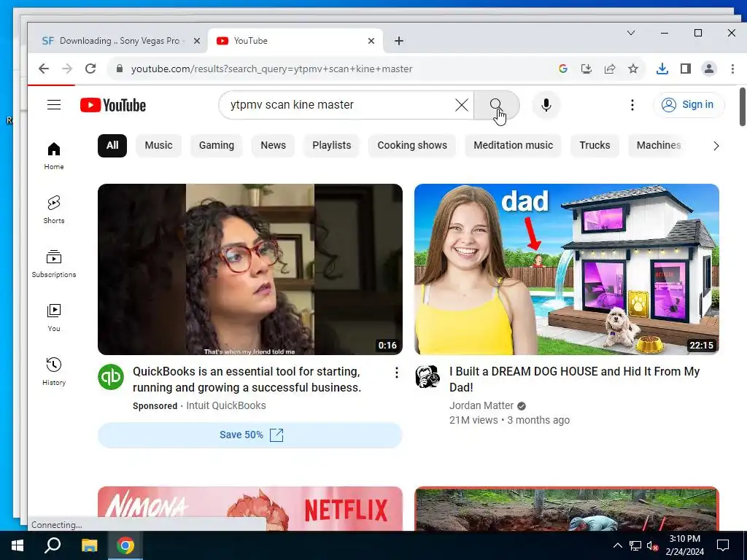Open File Explorer from the taskbar
The height and width of the screenshot is (560, 747).
coord(89,545)
